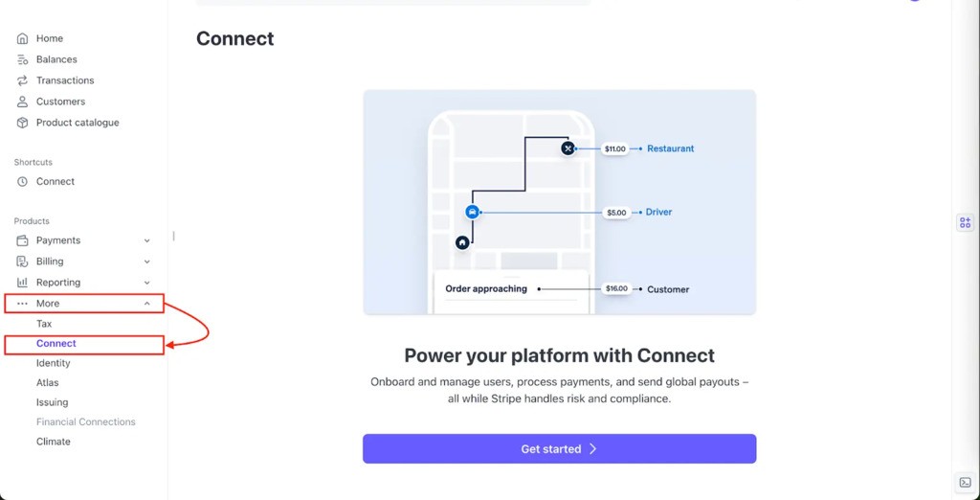Open Identity in the More submenu
The image size is (980, 500).
[54, 363]
